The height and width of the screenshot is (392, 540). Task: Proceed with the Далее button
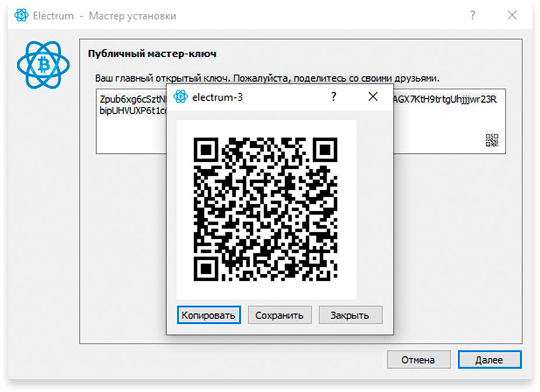click(489, 359)
